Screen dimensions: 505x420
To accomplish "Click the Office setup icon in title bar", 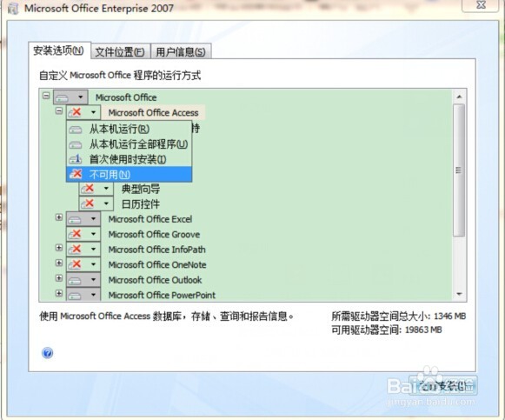I will [13, 9].
